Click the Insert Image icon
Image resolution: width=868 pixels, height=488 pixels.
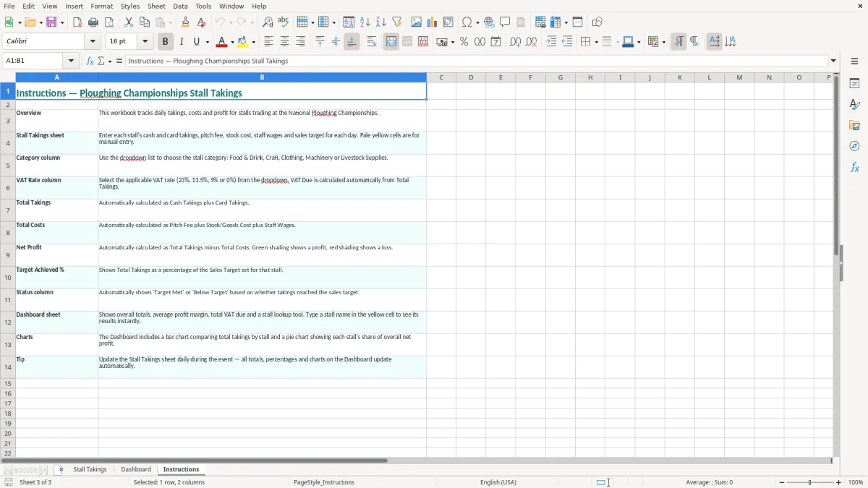pyautogui.click(x=416, y=22)
